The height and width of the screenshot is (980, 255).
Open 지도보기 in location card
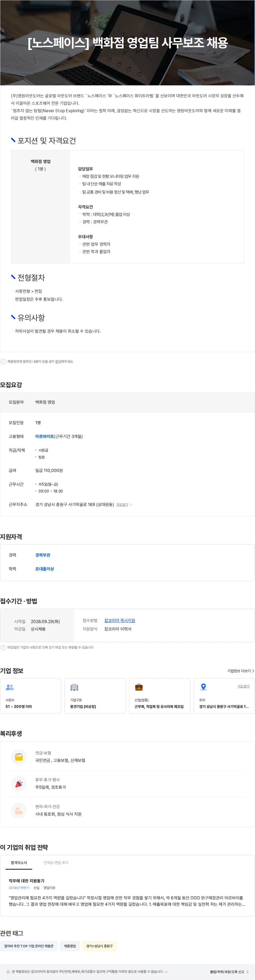coord(243,686)
